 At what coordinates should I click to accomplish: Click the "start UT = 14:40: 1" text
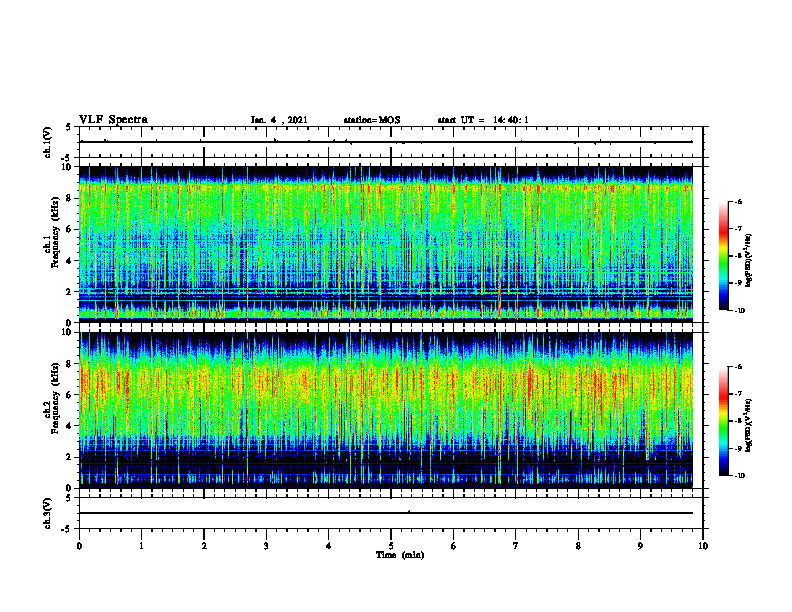coord(483,120)
